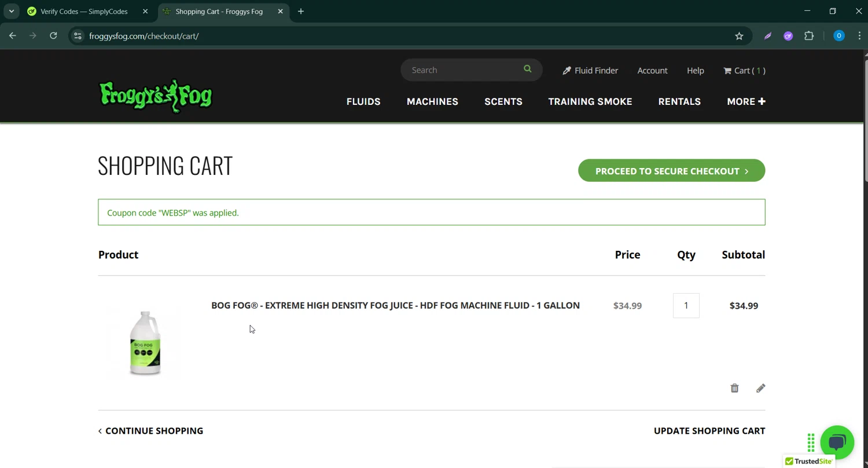868x468 pixels.
Task: Click the SHOPPING CART heading
Action: pyautogui.click(x=165, y=166)
